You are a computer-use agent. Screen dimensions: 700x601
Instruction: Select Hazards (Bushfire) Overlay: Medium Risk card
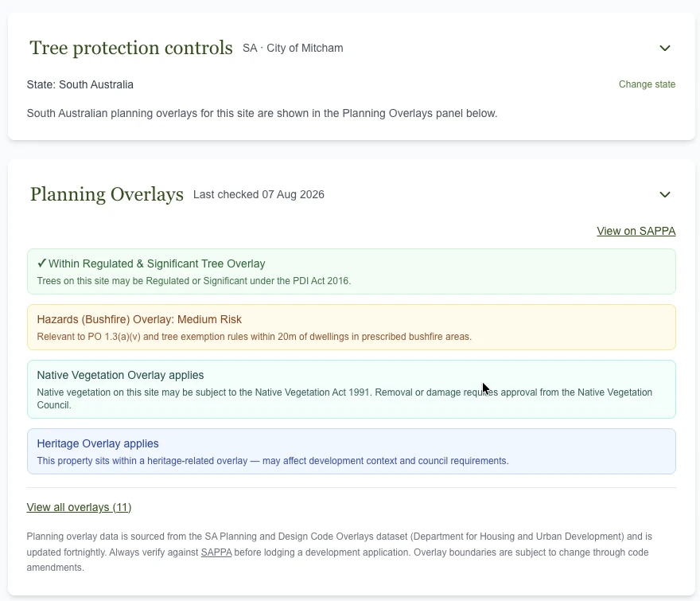[352, 327]
